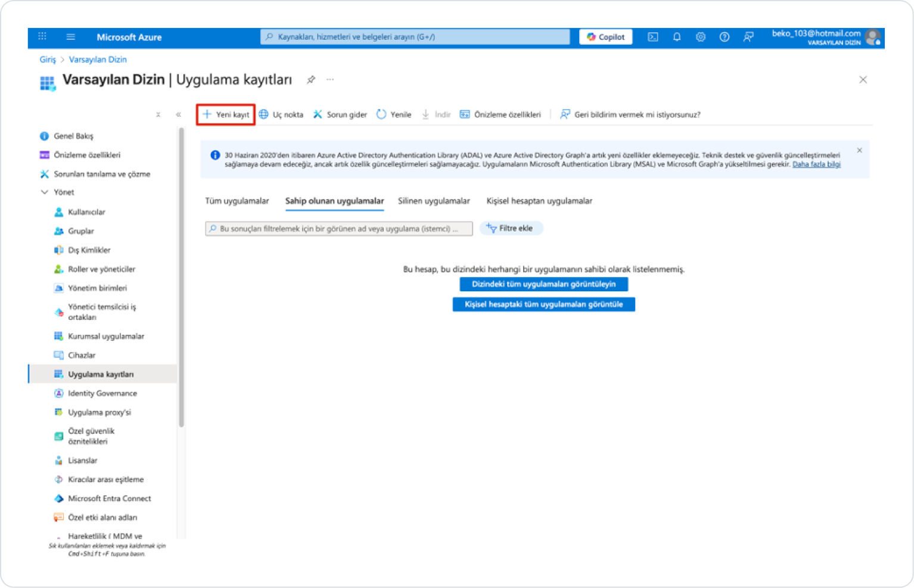914x588 pixels.
Task: Click the İndir download button
Action: click(436, 114)
